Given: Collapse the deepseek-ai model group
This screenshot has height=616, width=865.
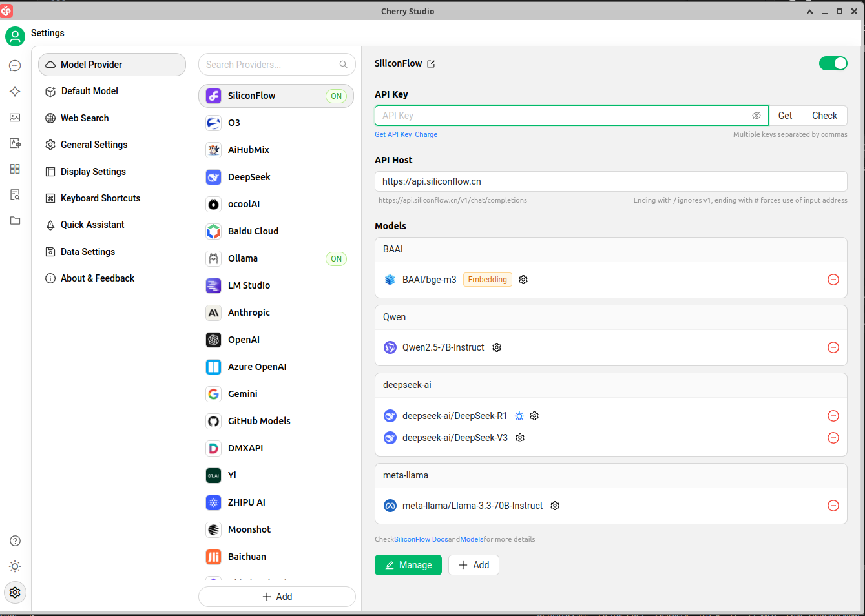Looking at the screenshot, I should click(x=611, y=385).
